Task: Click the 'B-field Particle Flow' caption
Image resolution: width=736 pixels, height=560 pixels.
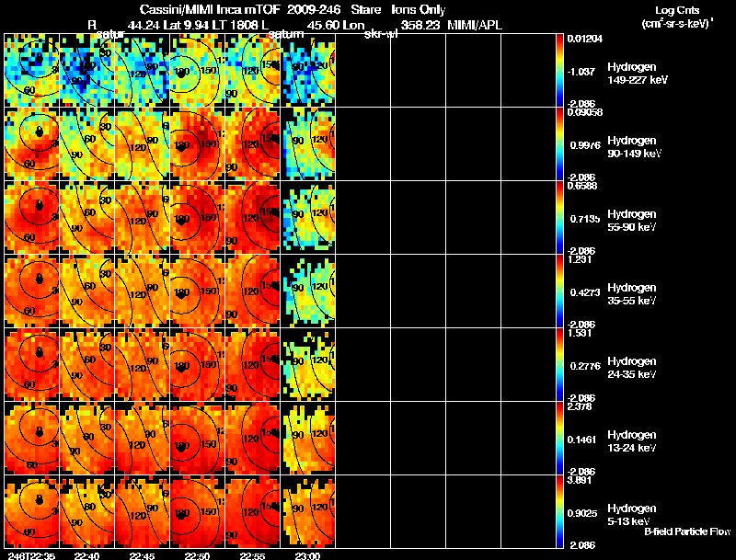Action: pos(687,531)
